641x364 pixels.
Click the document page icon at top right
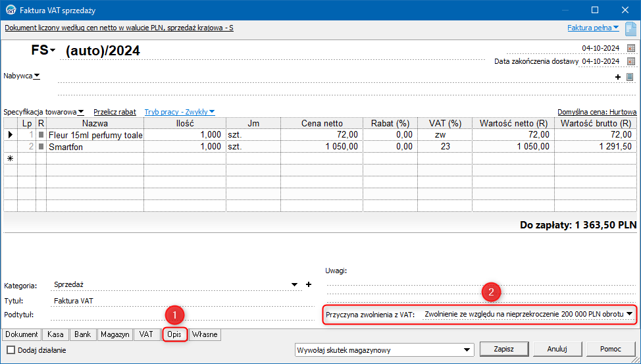click(x=630, y=28)
